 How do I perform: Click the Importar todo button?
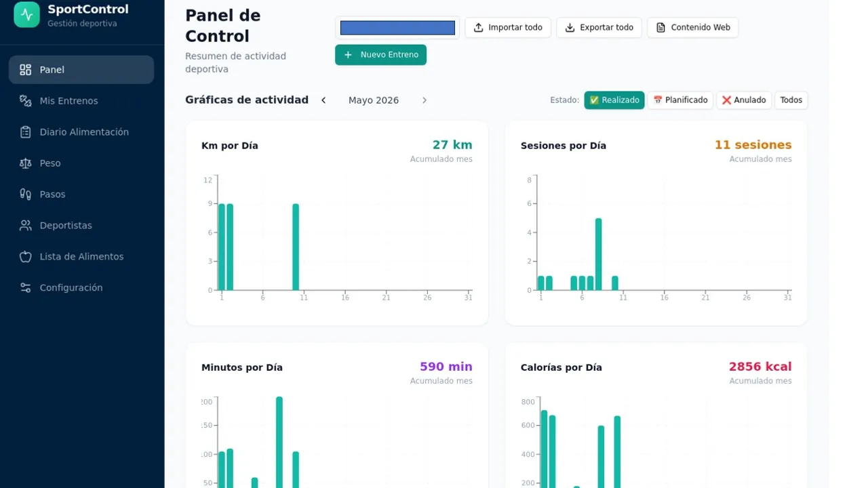click(508, 28)
